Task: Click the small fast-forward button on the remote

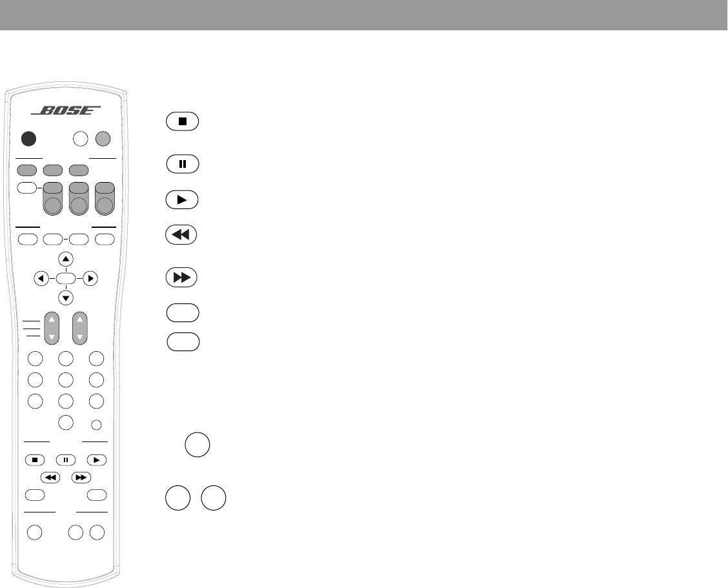Action: (81, 478)
